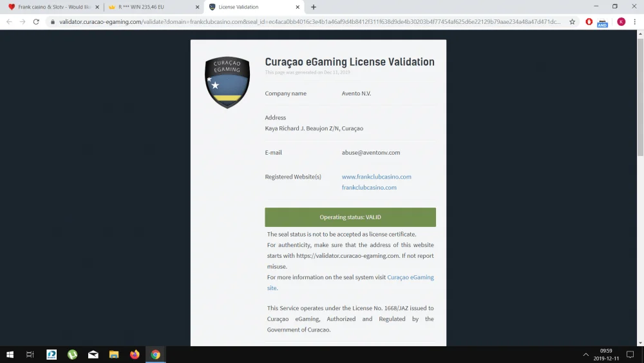Open the AND extension icon
The height and width of the screenshot is (363, 644).
point(602,23)
